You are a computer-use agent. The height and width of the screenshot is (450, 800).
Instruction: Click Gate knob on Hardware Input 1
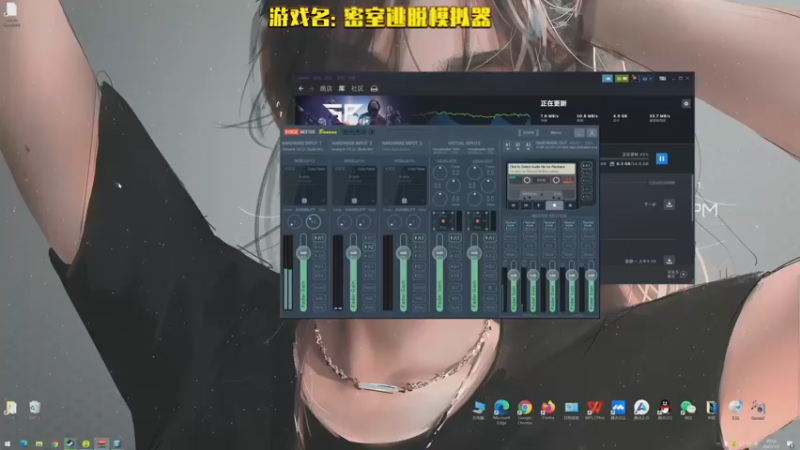pyautogui.click(x=313, y=221)
